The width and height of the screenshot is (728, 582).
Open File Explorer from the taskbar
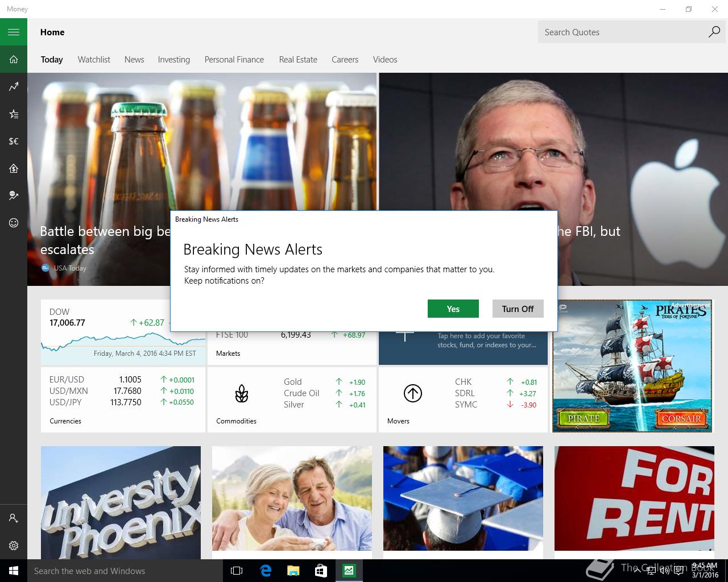(293, 571)
